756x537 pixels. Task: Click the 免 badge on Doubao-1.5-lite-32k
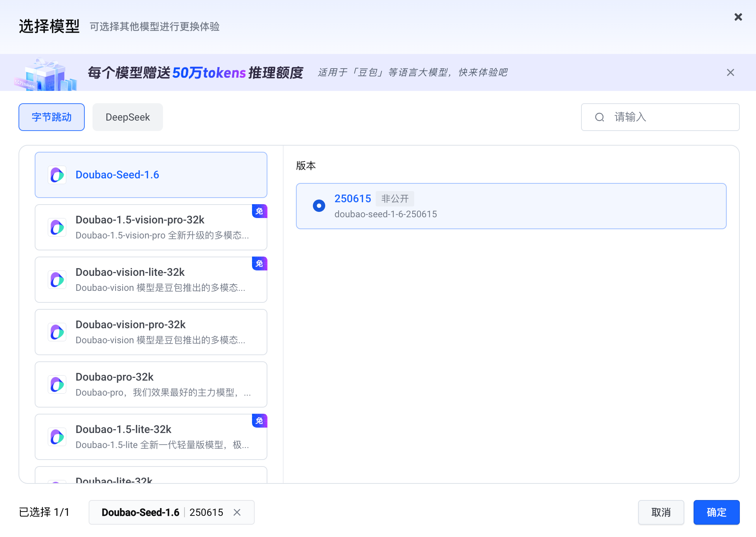260,421
